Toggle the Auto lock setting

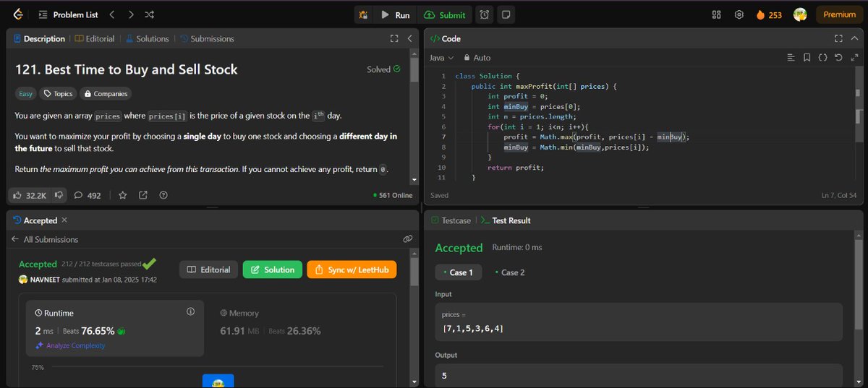(477, 57)
